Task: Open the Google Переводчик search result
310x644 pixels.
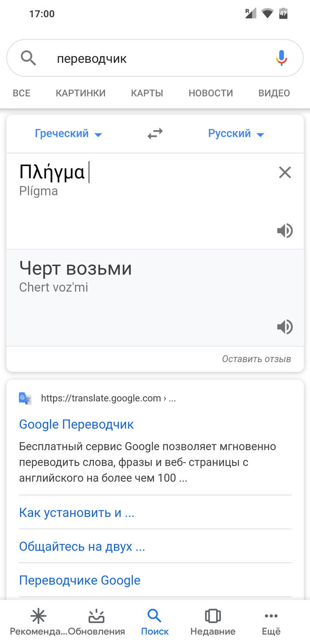Action: point(76,424)
